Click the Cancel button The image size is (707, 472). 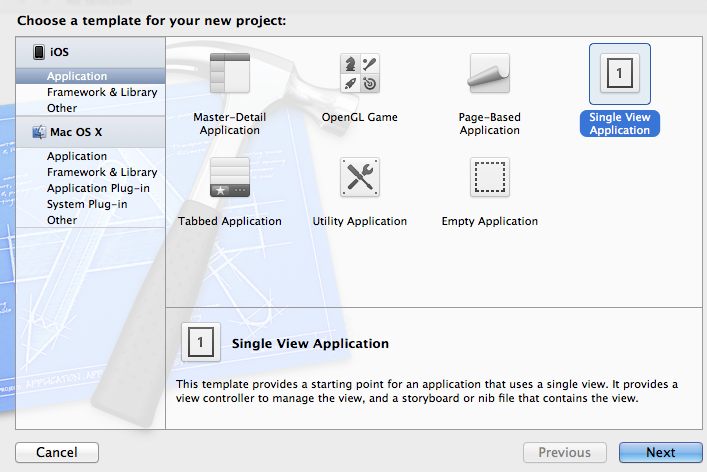[x=57, y=452]
